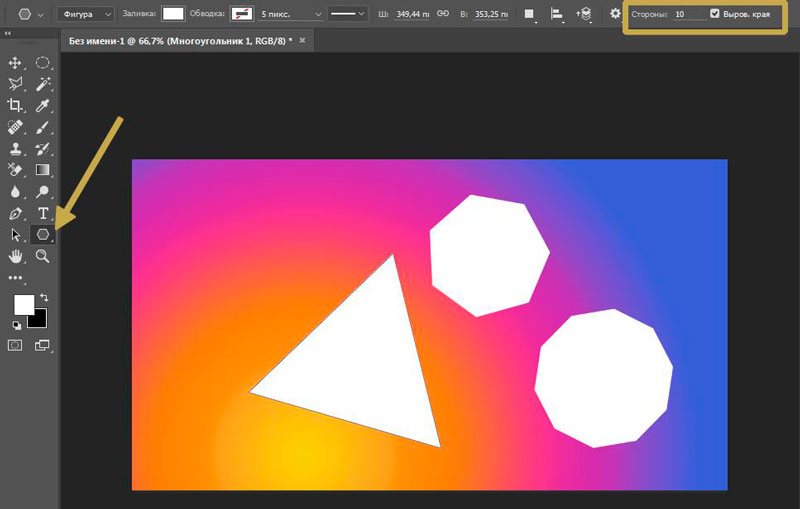Open the path operations menu
This screenshot has width=800, height=509.
pos(529,14)
